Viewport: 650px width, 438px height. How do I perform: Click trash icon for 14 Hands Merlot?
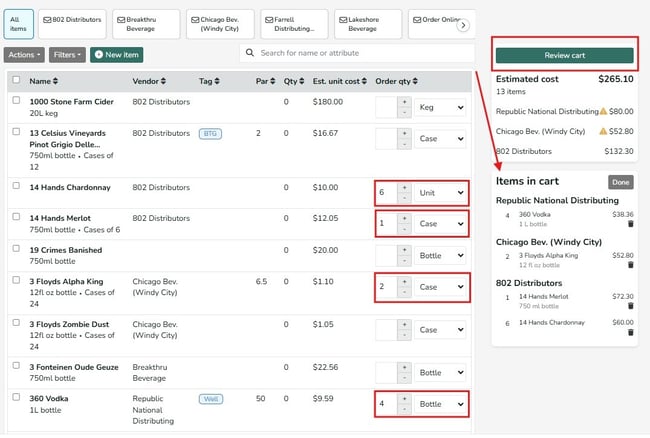click(630, 307)
